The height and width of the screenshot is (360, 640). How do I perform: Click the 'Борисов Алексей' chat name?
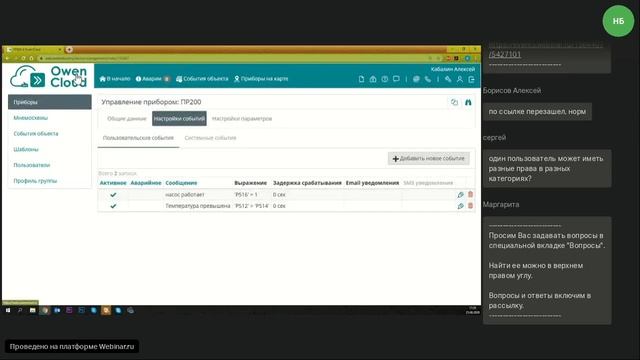(x=512, y=91)
